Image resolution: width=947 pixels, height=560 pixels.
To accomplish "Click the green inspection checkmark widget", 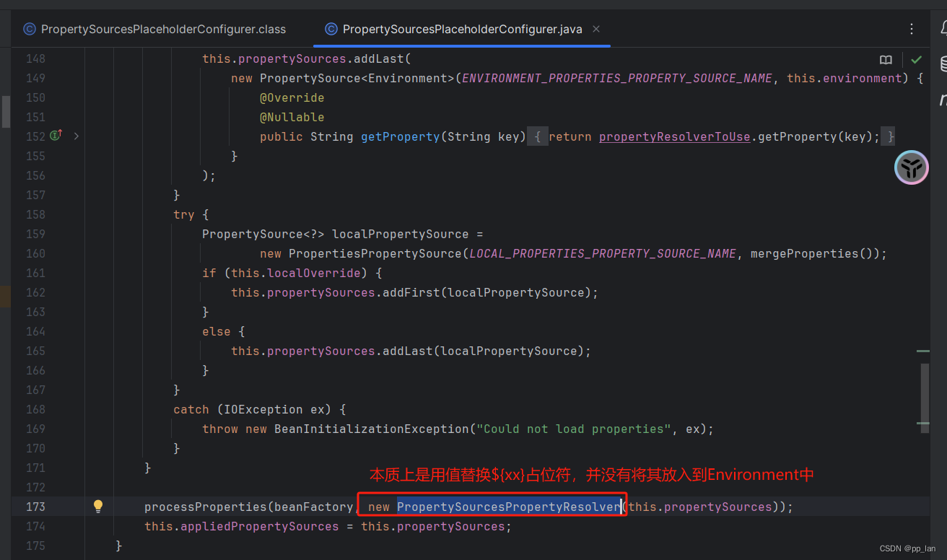I will 917,60.
